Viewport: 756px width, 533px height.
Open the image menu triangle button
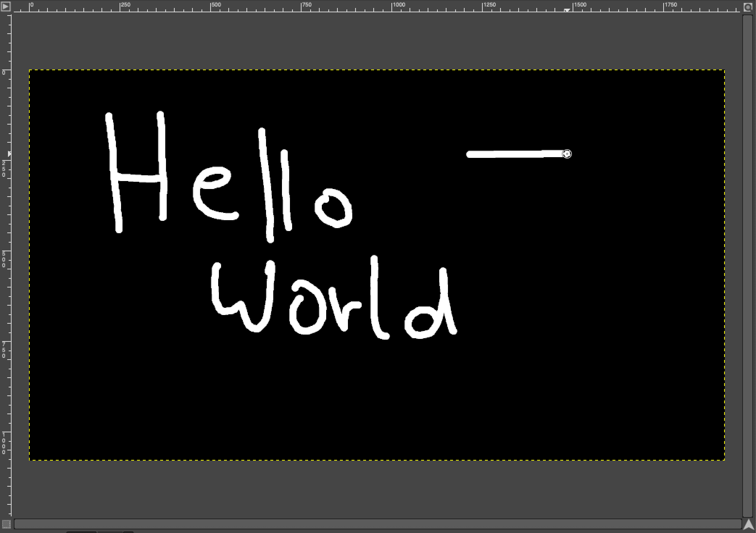(x=6, y=6)
